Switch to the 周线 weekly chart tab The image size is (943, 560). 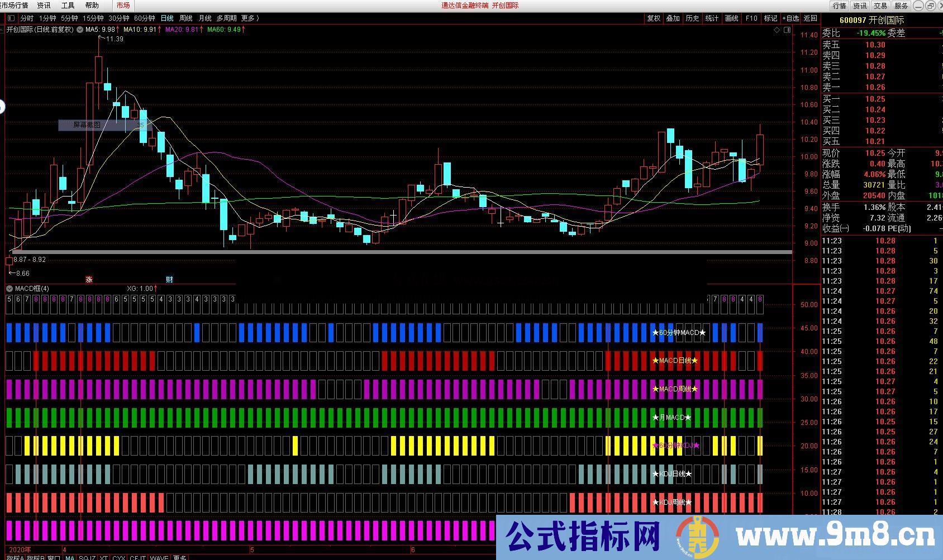tap(186, 18)
